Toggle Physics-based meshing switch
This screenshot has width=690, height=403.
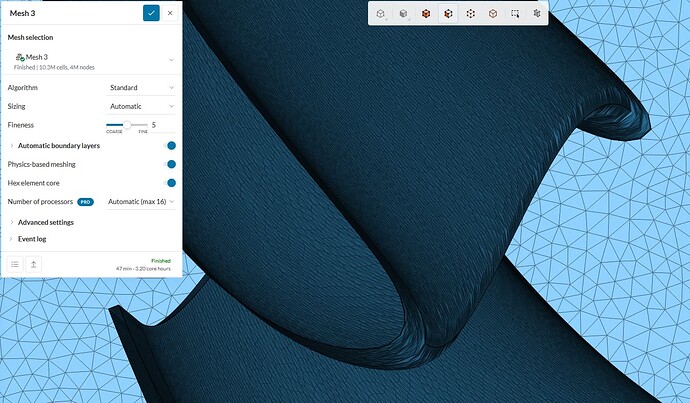169,164
